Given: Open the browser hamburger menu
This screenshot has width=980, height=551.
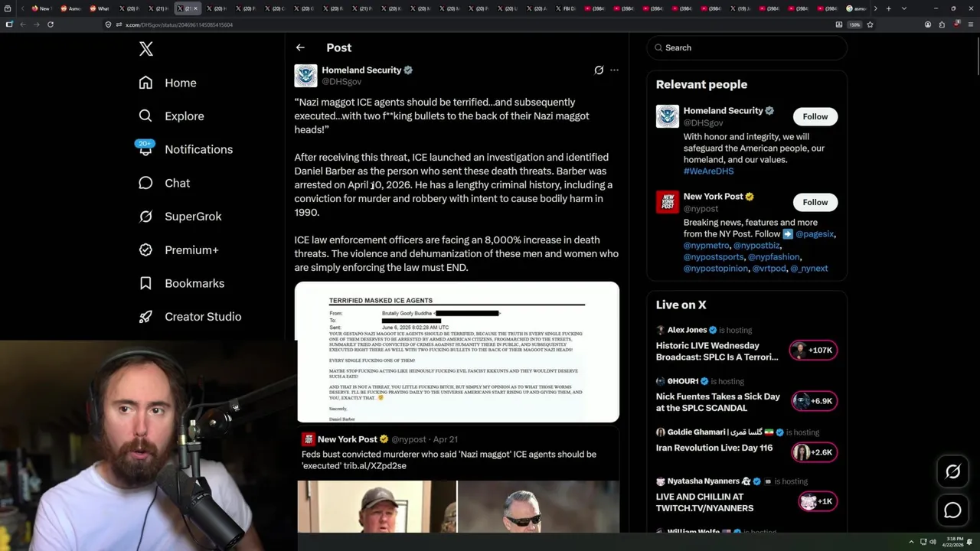Looking at the screenshot, I should pyautogui.click(x=972, y=24).
